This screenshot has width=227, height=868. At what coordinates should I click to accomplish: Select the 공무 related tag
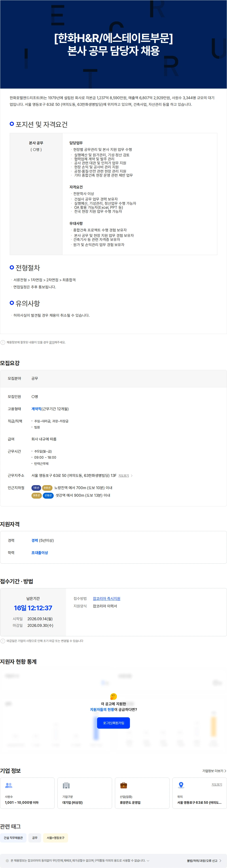point(35,838)
